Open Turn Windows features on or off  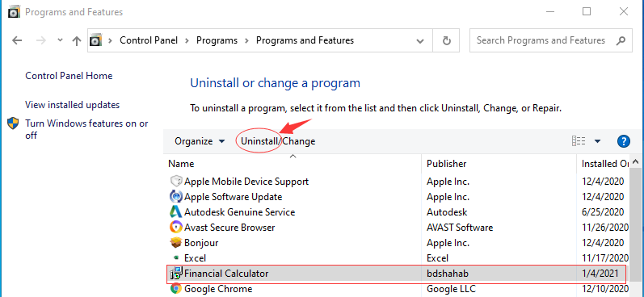click(x=86, y=129)
